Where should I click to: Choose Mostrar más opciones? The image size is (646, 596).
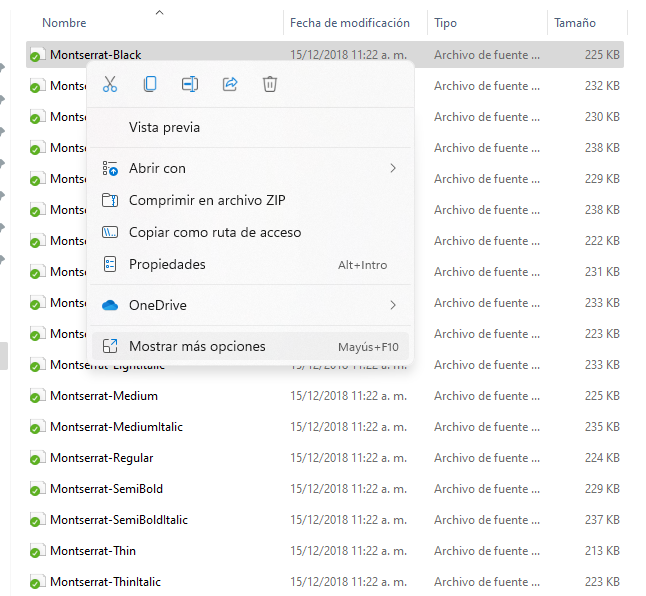250,346
